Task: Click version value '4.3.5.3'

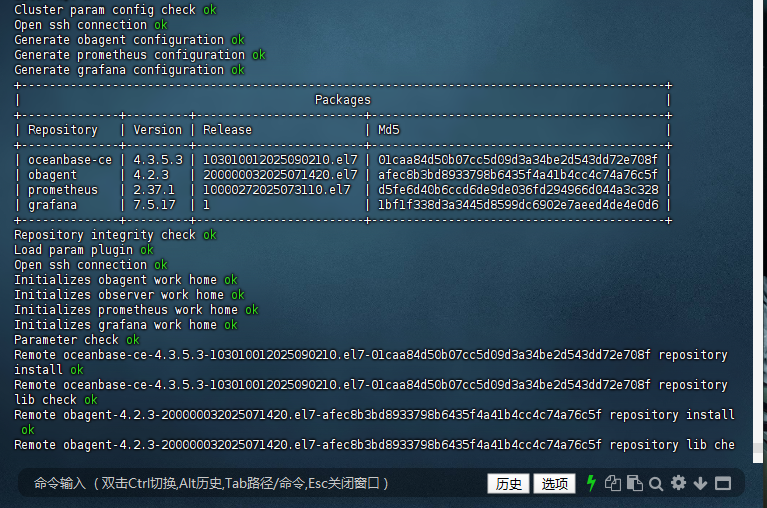Action: click(158, 160)
